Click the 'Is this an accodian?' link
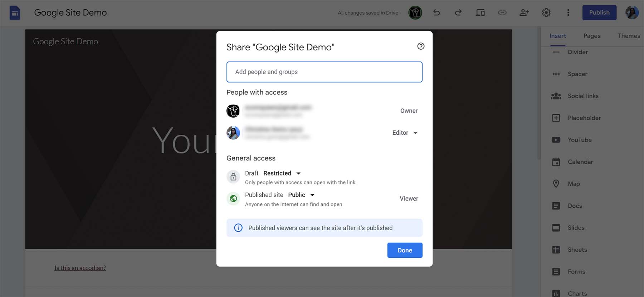The image size is (644, 297). pos(80,268)
